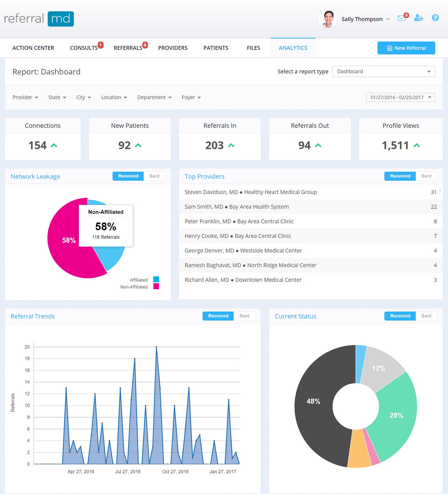Click the Top Providers panel title
448x494 pixels.
[x=204, y=176]
